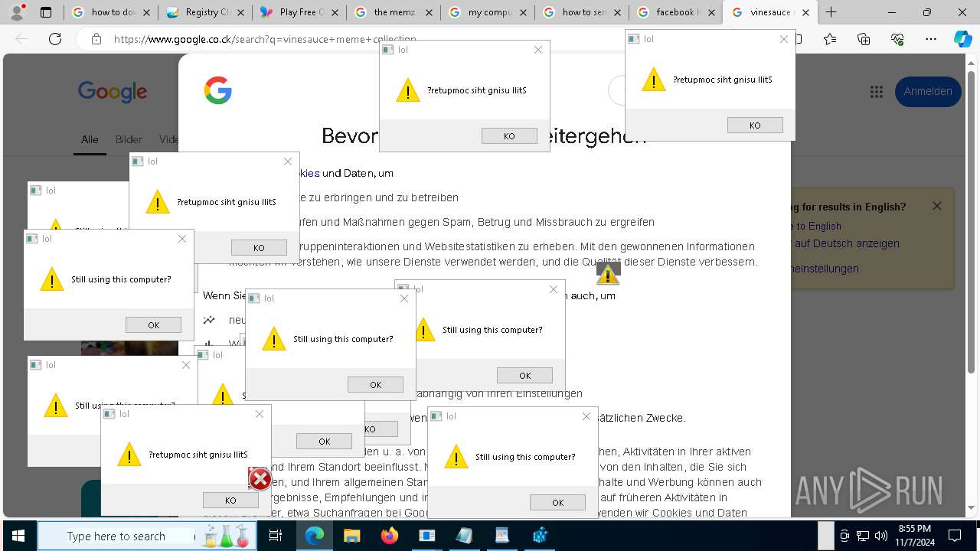Viewport: 980px width, 551px height.
Task: Switch to the "my compu" tab
Action: pos(488,12)
